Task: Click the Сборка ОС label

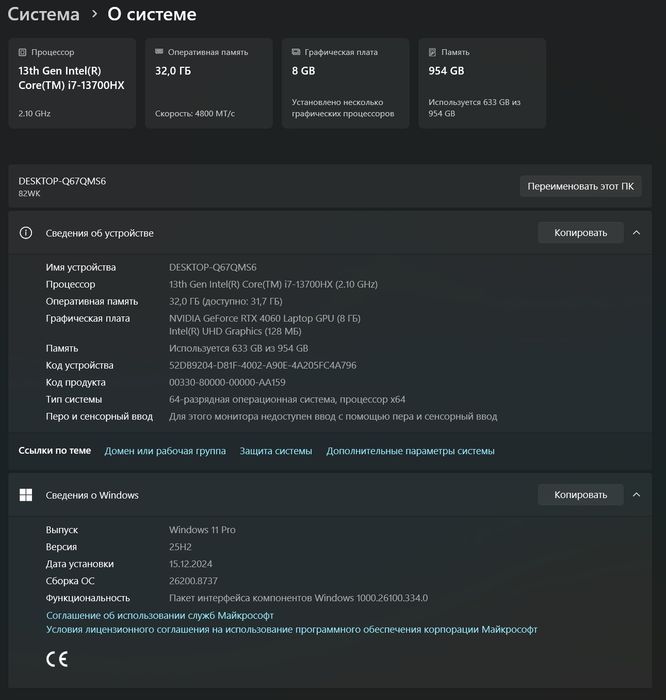Action: point(70,581)
